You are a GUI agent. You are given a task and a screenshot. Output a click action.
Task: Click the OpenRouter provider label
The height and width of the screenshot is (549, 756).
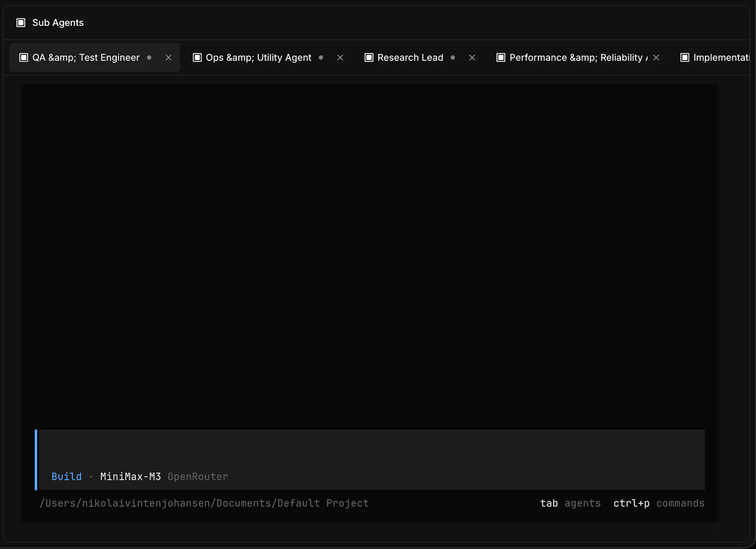click(x=198, y=476)
